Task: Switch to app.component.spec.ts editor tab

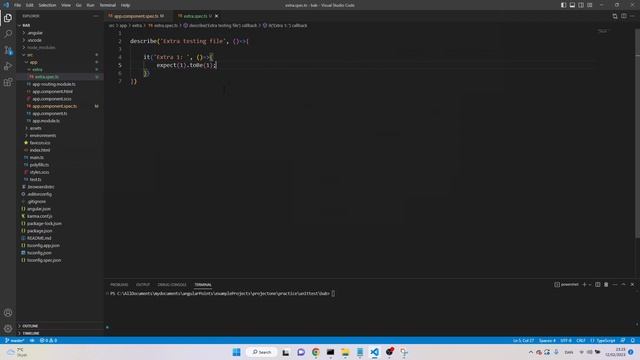Action: pyautogui.click(x=136, y=16)
